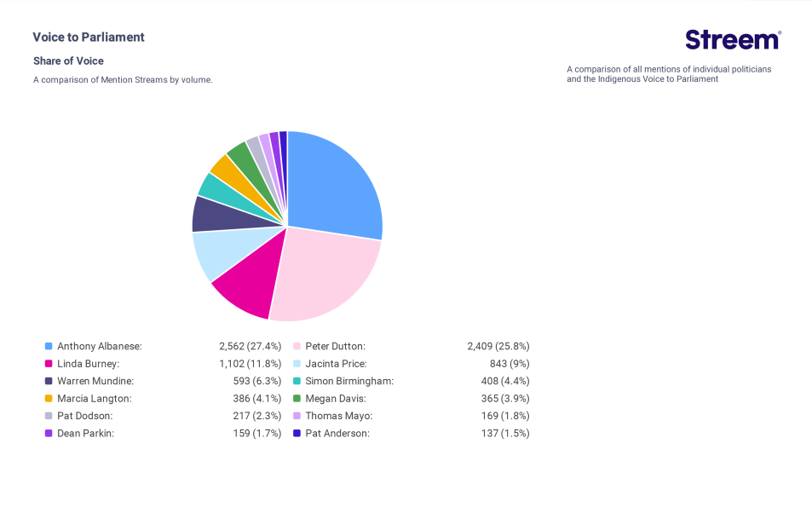This screenshot has width=812, height=507.
Task: Click the 'Warren Mundine:' legend label
Action: pos(95,381)
